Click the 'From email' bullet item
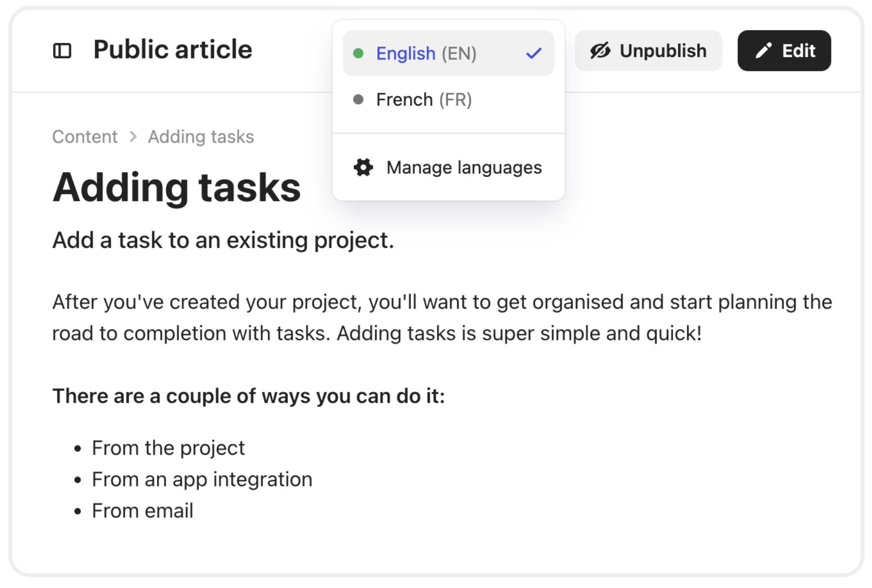This screenshot has width=872, height=588. 142,511
